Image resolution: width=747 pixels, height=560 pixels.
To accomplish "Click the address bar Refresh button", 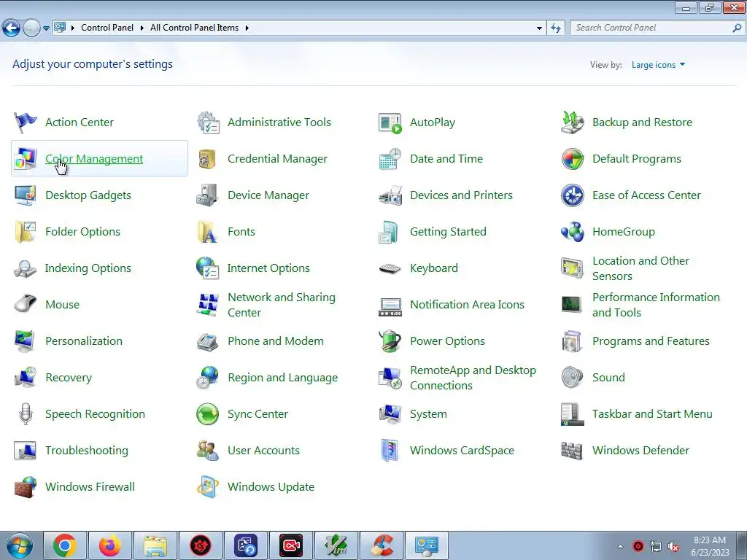I will (555, 28).
